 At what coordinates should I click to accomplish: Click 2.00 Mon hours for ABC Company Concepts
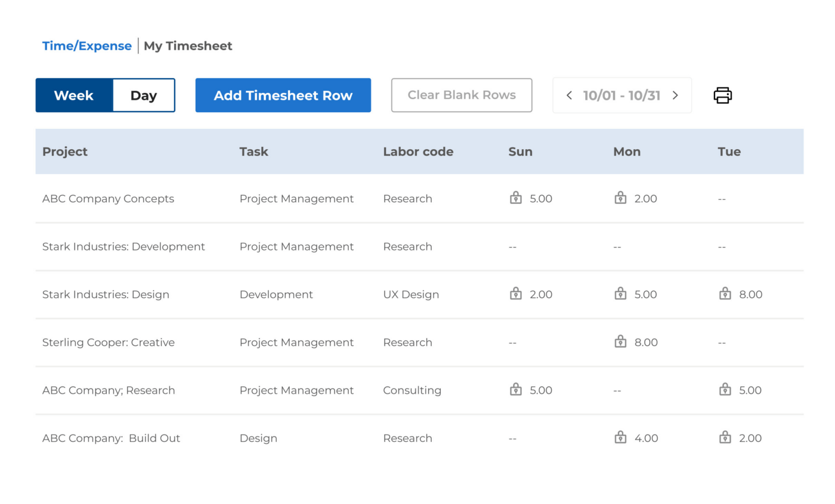click(645, 199)
